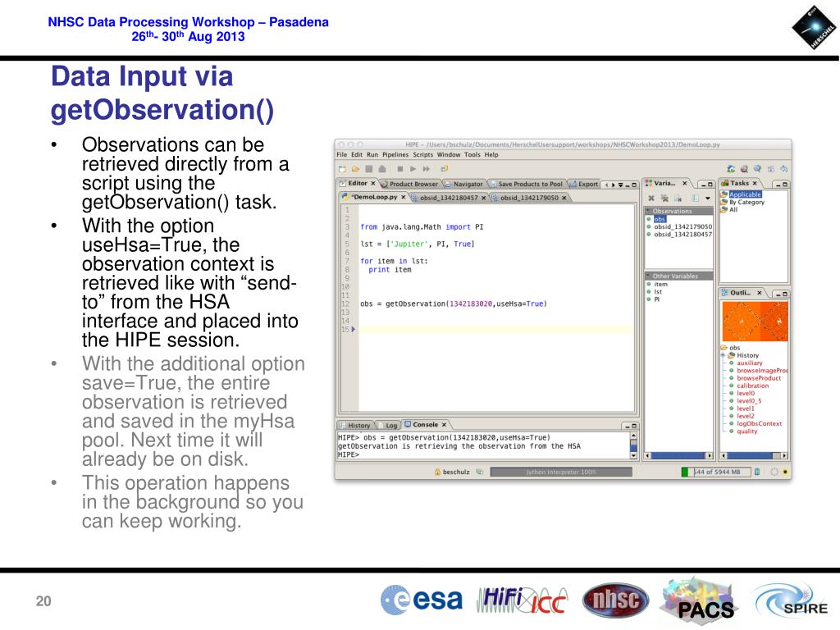
Task: Open the Run menu
Action: 372,155
